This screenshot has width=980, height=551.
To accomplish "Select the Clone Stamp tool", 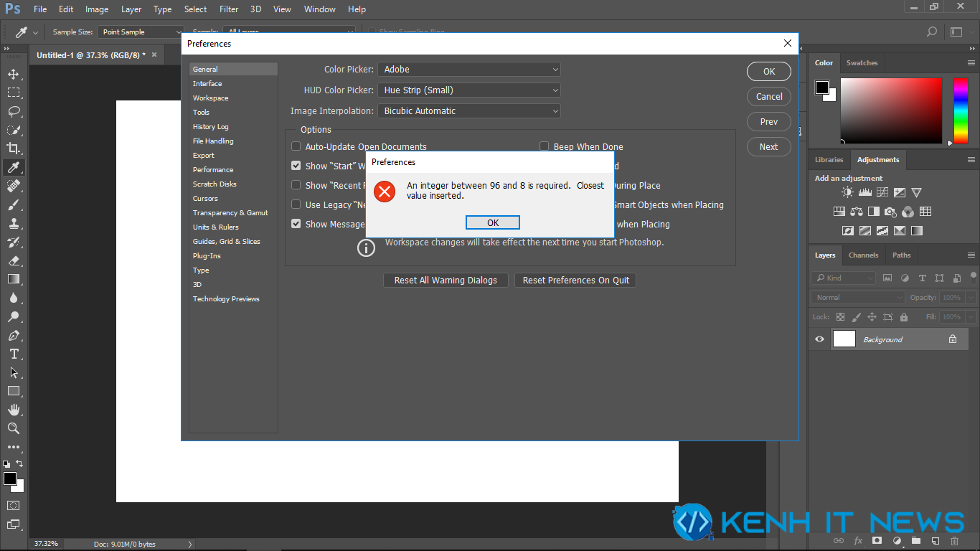I will click(13, 223).
